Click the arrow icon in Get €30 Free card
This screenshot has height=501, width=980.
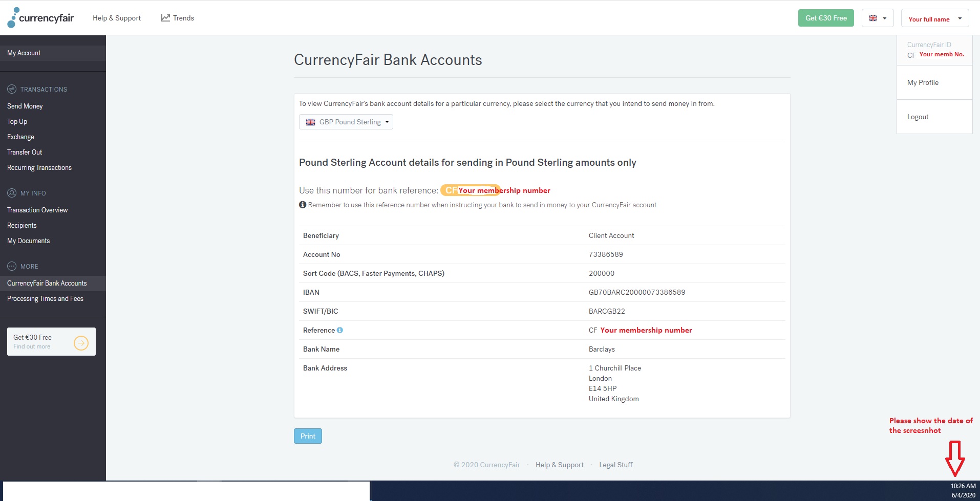coord(81,342)
